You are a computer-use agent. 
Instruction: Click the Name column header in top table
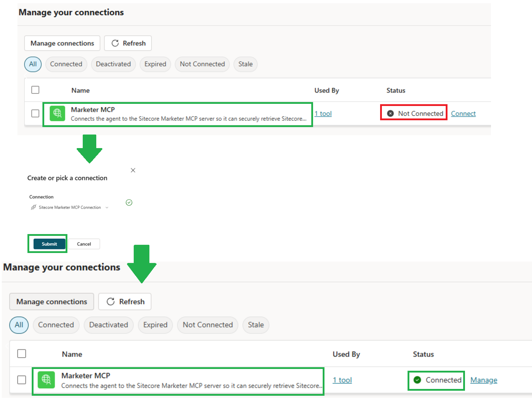[81, 90]
